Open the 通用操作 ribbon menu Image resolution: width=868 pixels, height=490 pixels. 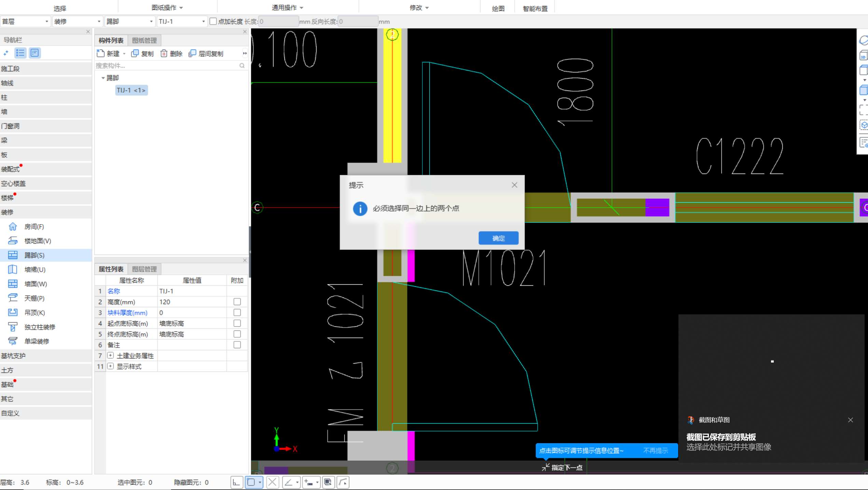(287, 8)
